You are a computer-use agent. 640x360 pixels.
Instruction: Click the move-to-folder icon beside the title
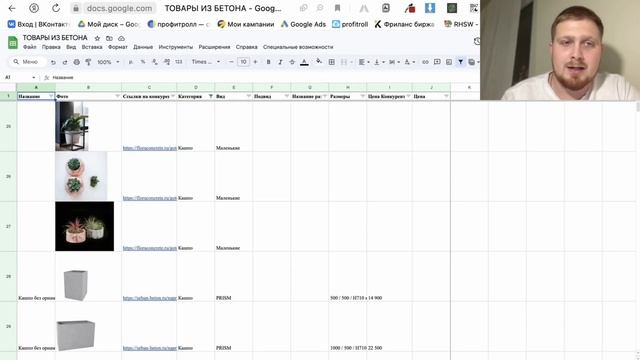tap(109, 38)
